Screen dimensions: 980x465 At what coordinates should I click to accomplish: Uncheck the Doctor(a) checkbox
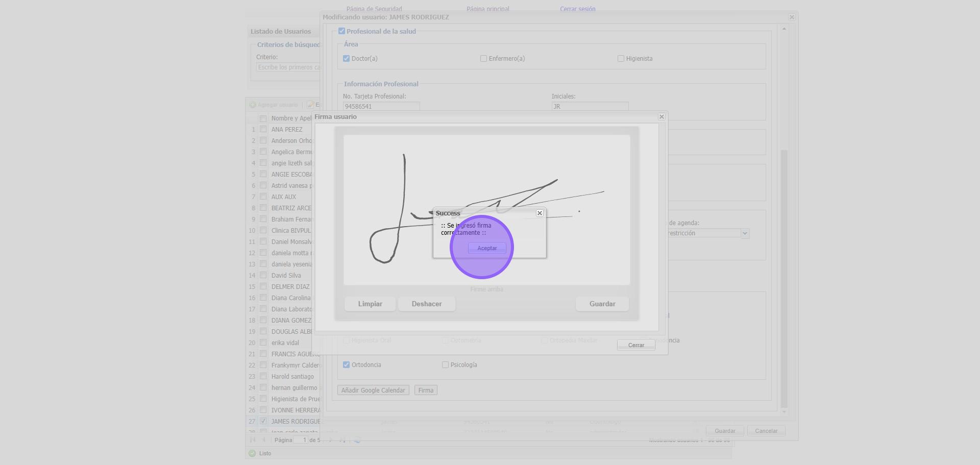click(x=347, y=59)
